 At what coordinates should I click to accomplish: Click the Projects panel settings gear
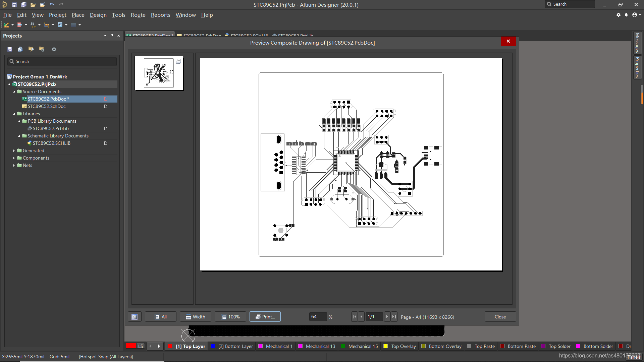click(54, 49)
